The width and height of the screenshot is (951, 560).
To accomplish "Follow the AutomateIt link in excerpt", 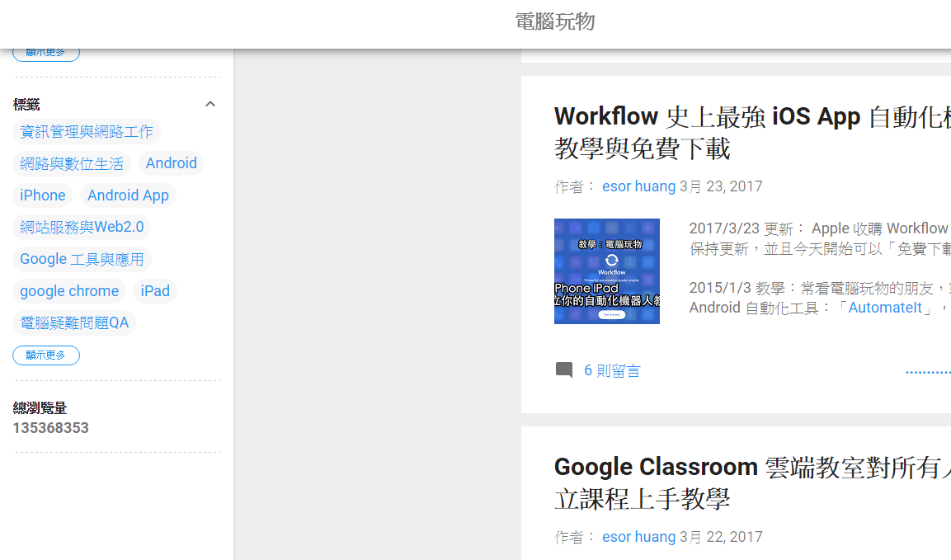I will 884,308.
